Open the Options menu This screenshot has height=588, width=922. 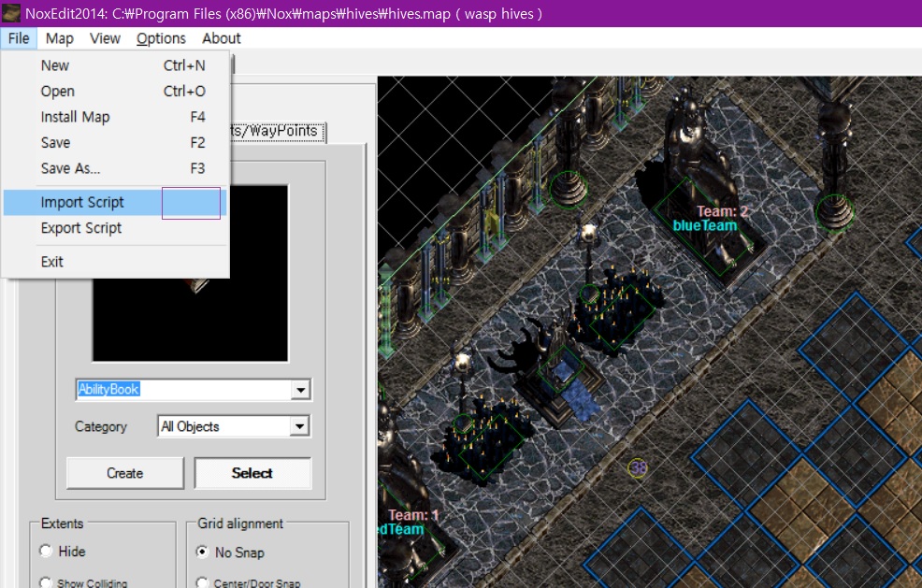[161, 38]
